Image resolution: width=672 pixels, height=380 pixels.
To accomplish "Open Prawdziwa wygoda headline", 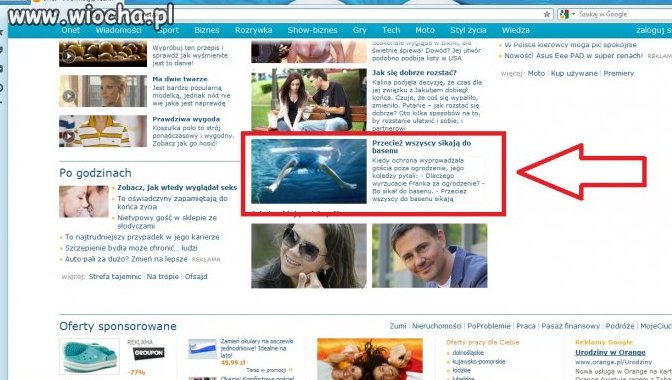I will click(x=186, y=119).
